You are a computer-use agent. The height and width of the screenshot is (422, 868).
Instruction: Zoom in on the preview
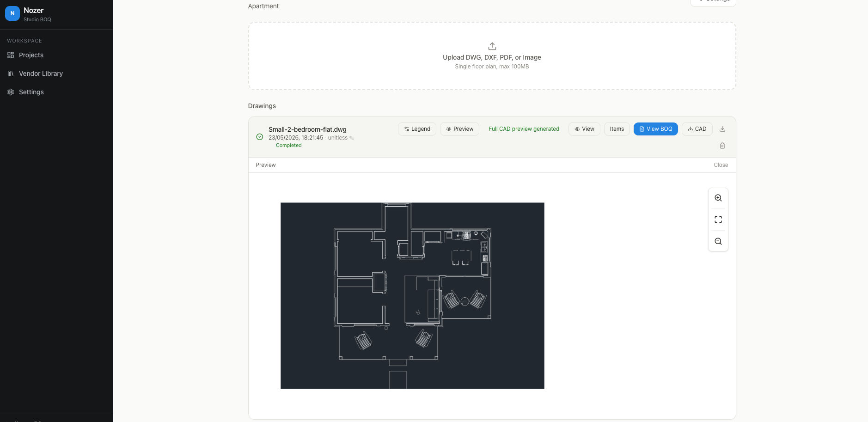[x=718, y=198]
